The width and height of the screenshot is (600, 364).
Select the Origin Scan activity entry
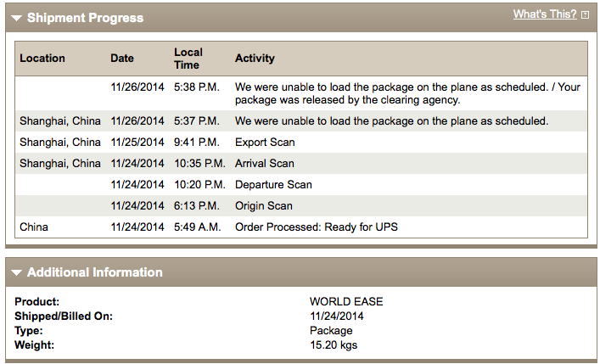coord(264,205)
